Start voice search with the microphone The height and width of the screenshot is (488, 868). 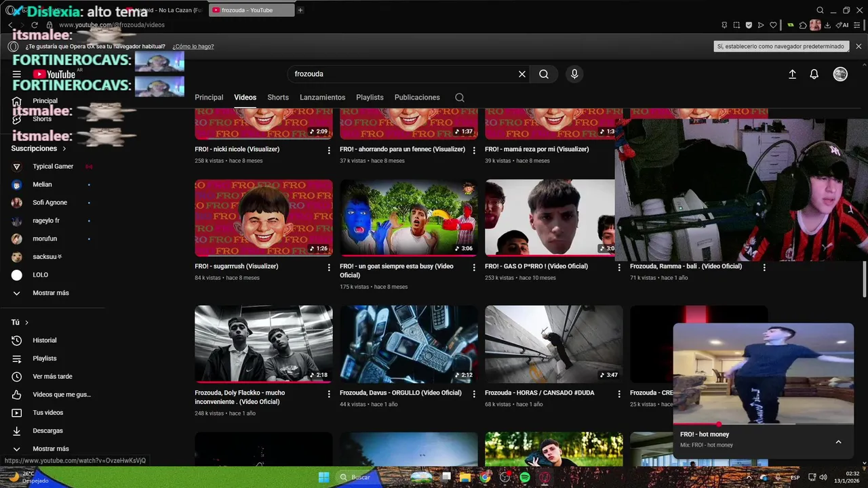pyautogui.click(x=574, y=74)
